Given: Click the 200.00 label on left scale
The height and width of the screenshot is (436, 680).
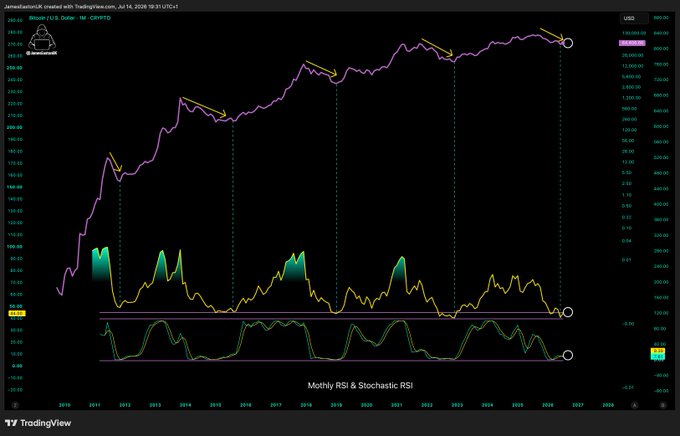Looking at the screenshot, I should tap(15, 128).
